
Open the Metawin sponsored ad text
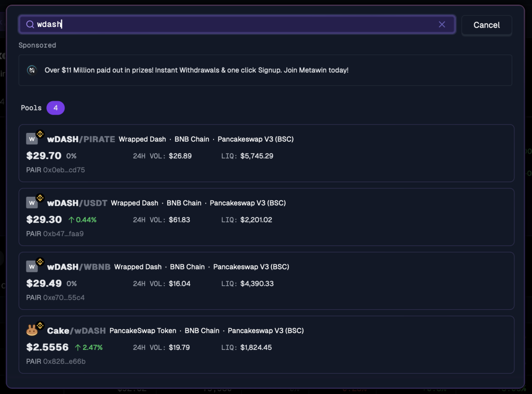pos(196,70)
